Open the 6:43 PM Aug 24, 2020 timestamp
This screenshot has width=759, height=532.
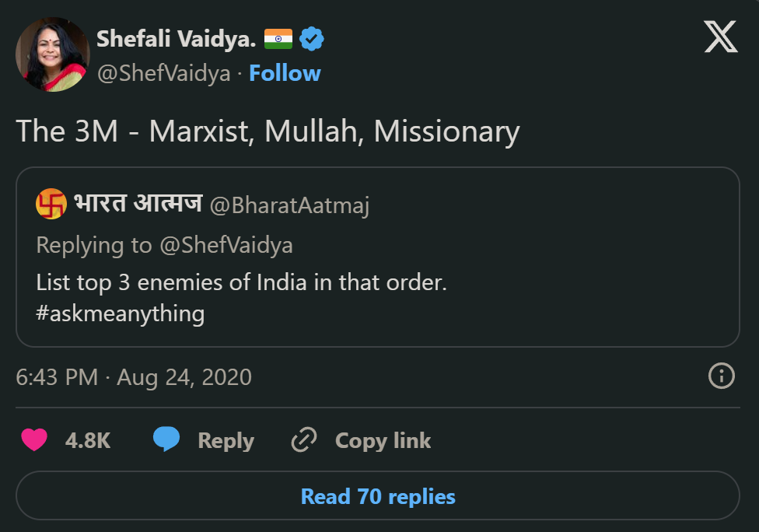pyautogui.click(x=134, y=377)
